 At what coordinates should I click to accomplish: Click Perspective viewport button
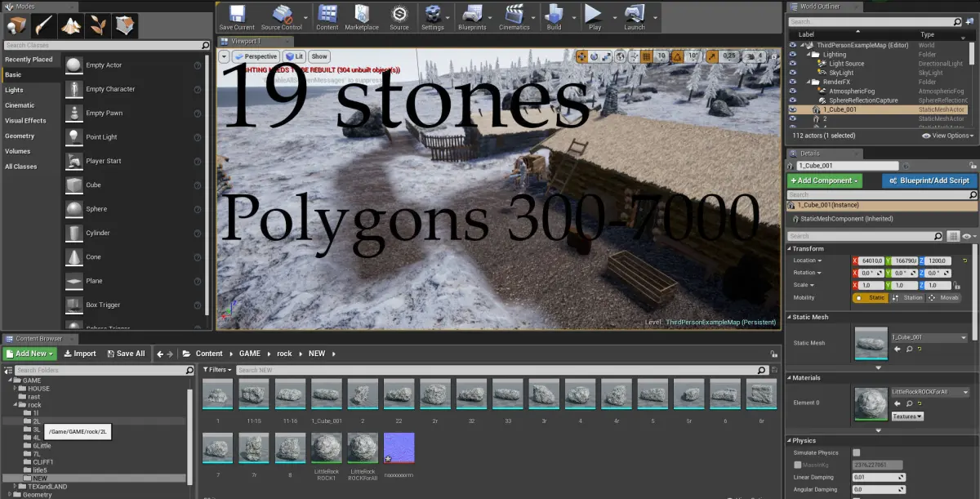pos(256,56)
